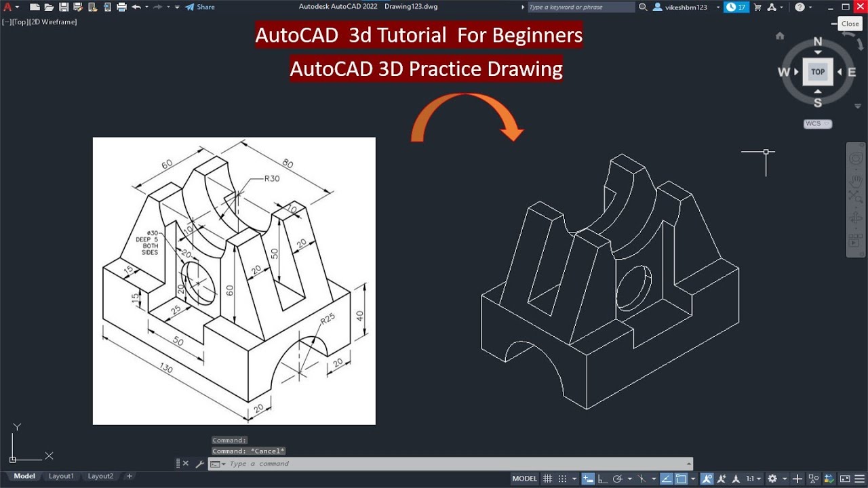The image size is (868, 488).
Task: Save the drawing with the Save icon
Action: click(64, 7)
